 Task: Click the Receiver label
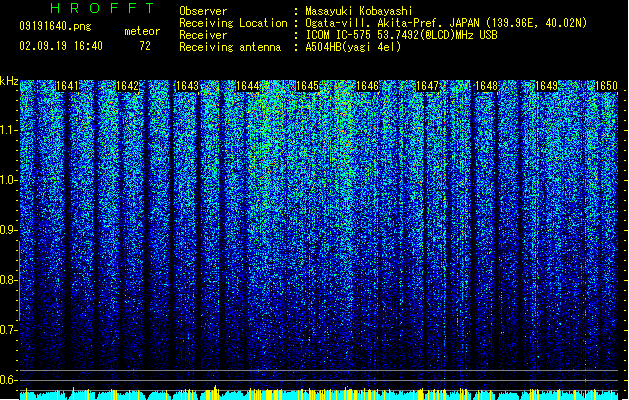point(203,35)
